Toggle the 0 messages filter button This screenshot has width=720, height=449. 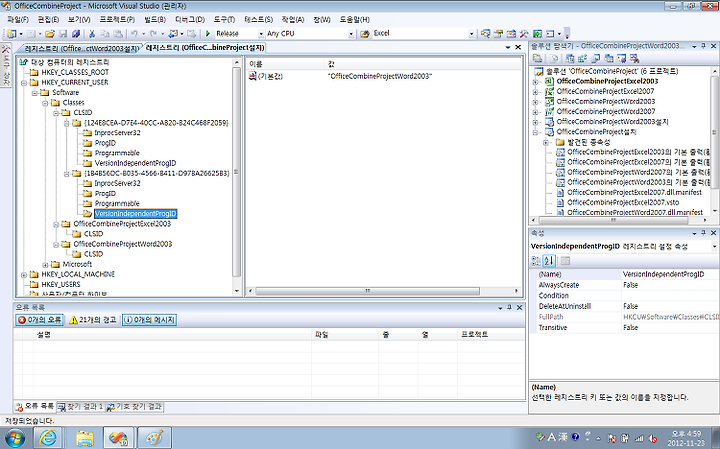(149, 320)
